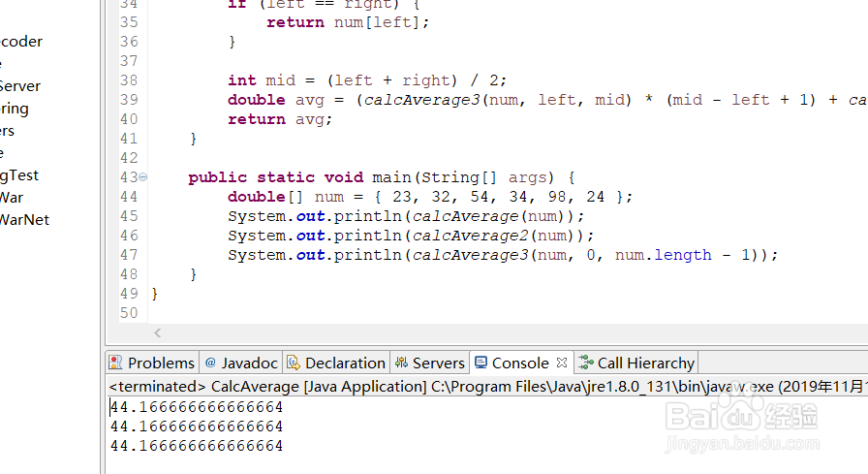Click the 'return avg;' statement
The height and width of the screenshot is (474, 868).
280,119
